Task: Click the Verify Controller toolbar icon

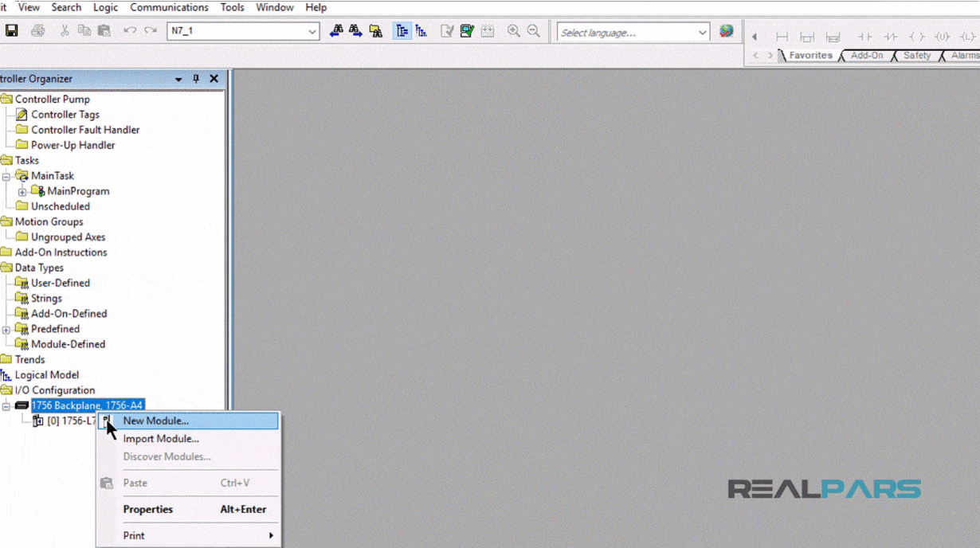Action: [x=468, y=31]
